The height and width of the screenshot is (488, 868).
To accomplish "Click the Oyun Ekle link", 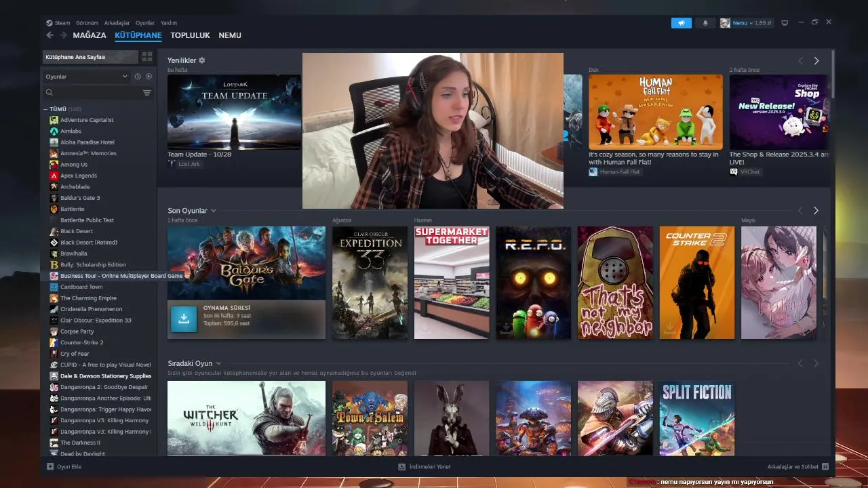I will point(69,466).
